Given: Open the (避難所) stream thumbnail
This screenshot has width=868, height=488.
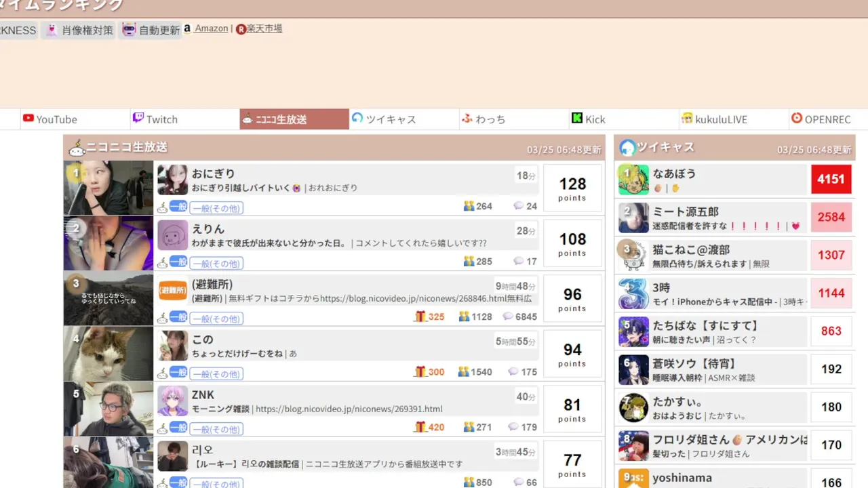Looking at the screenshot, I should [108, 299].
